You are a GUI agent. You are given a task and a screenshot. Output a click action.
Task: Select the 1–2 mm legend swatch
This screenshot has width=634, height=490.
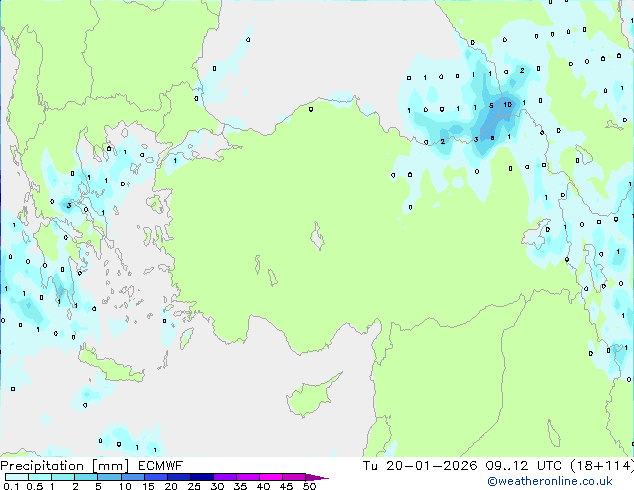[x=63, y=477]
